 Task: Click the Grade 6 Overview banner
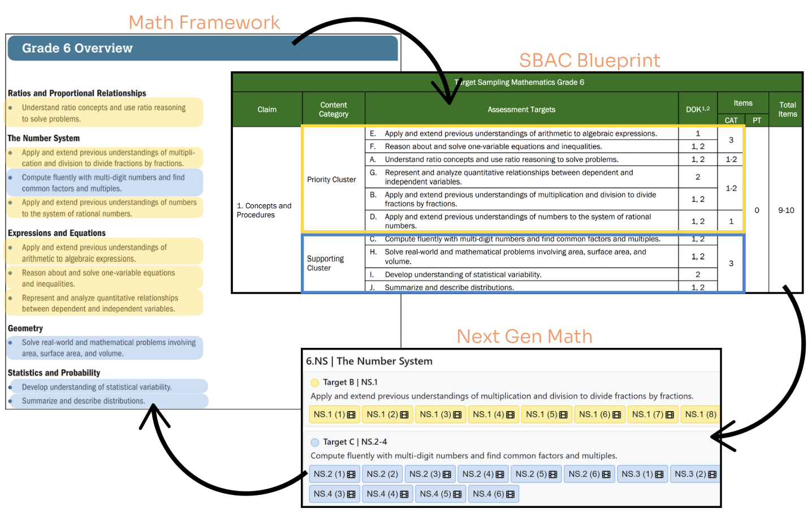[203, 48]
